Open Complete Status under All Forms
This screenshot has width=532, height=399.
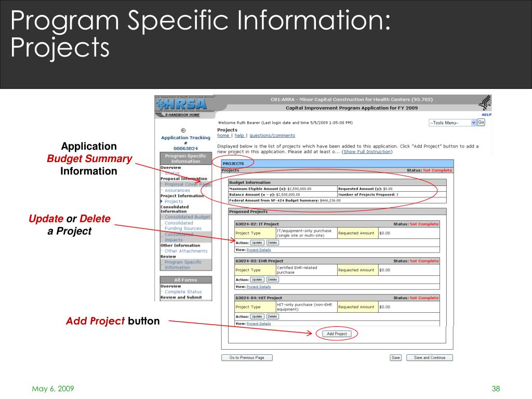(183, 292)
